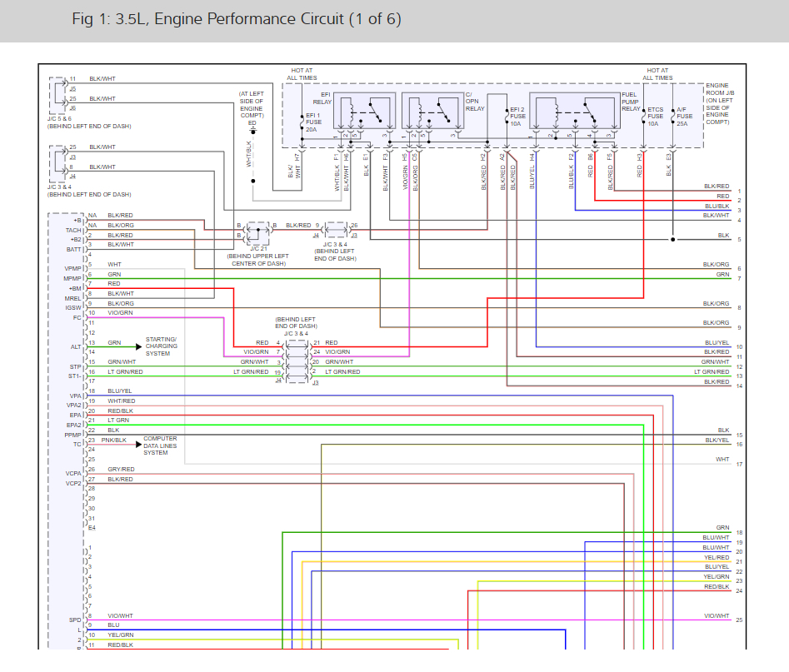Click the VIO/WHT wire ending at 25
This screenshot has width=789, height=672.
[x=417, y=620]
